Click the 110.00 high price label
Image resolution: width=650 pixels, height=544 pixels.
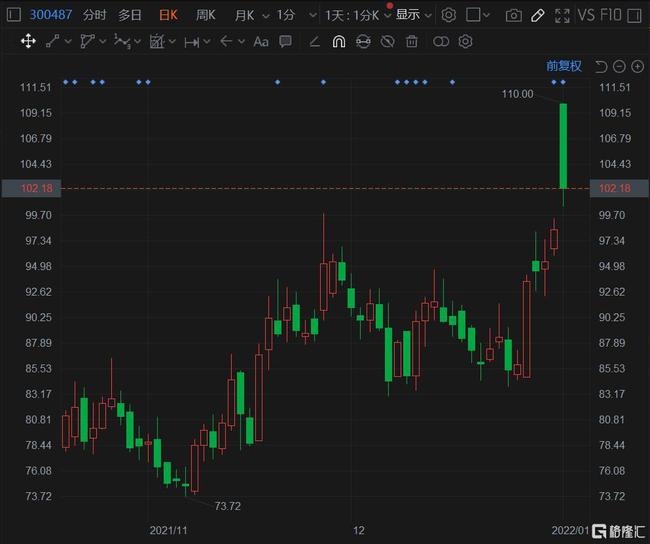[517, 94]
